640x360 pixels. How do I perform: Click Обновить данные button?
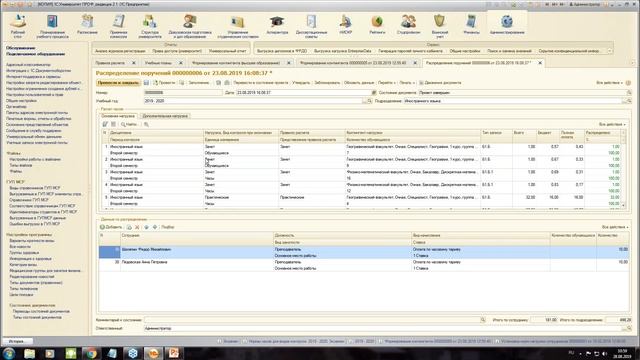pos(359,83)
